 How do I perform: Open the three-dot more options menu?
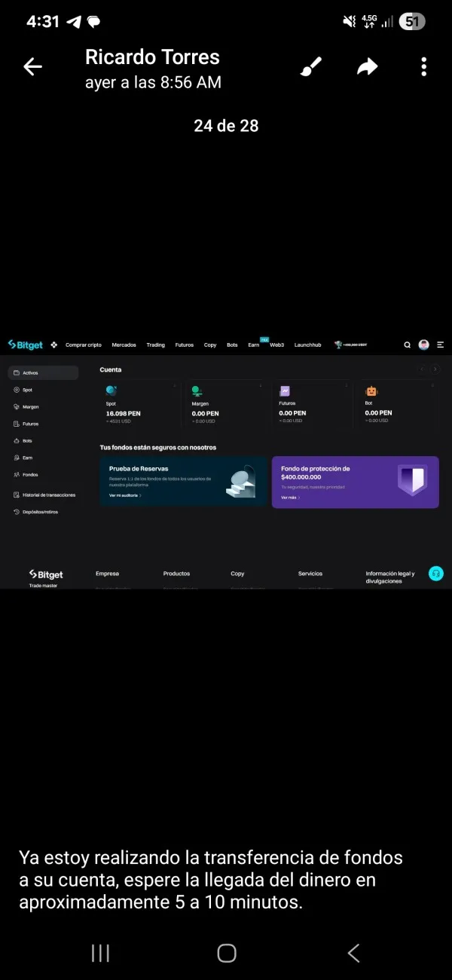point(424,67)
